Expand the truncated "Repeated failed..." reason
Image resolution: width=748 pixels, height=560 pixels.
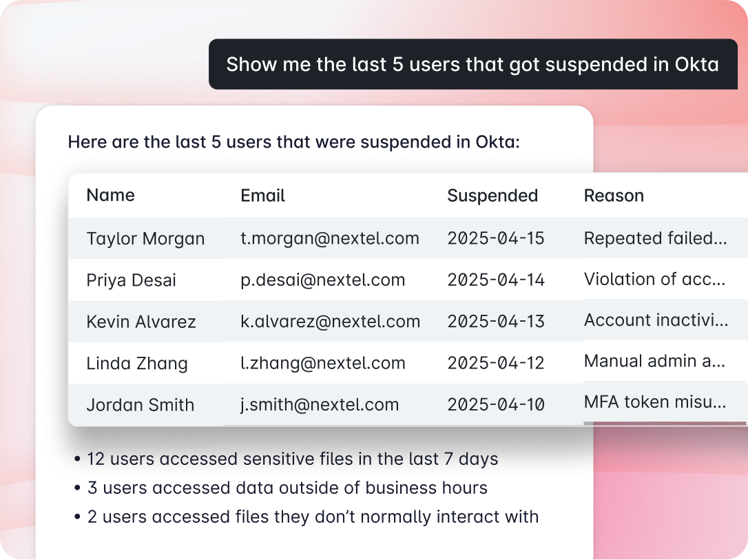coord(655,238)
